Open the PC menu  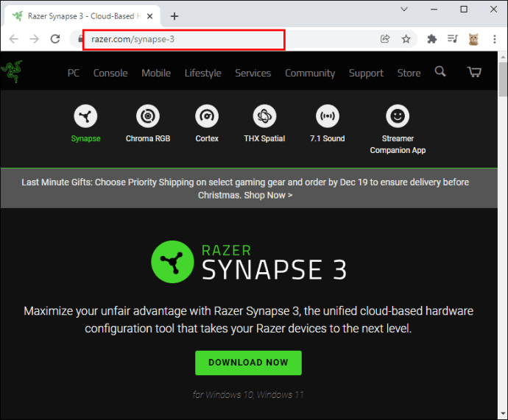point(73,73)
